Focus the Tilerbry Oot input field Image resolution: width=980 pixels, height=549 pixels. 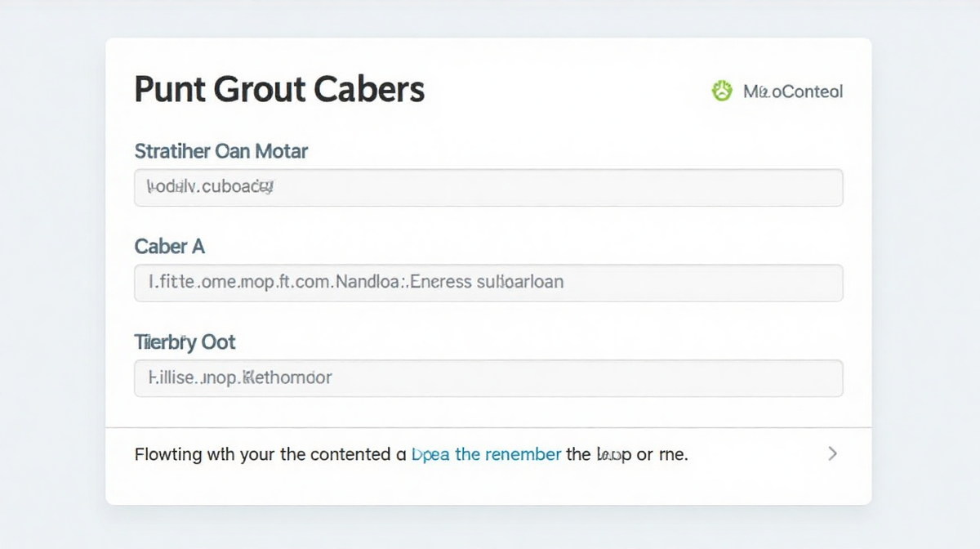488,378
